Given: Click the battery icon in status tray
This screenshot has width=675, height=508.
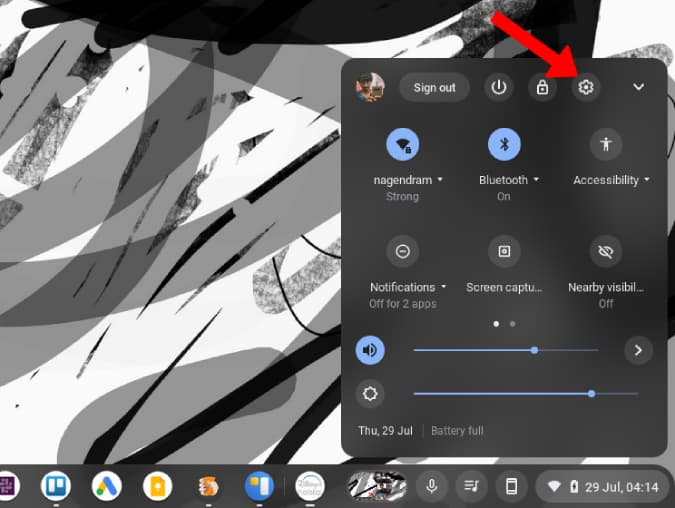Looking at the screenshot, I should 574,487.
